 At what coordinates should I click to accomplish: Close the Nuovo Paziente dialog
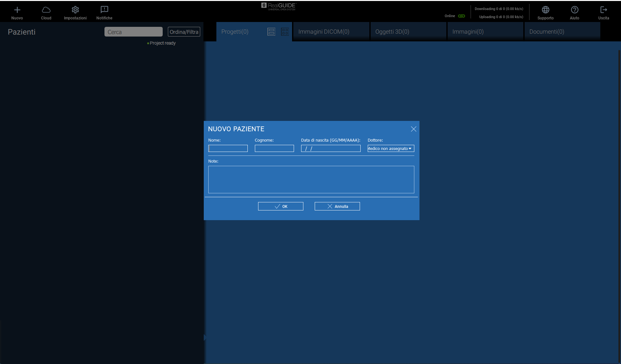tap(413, 129)
